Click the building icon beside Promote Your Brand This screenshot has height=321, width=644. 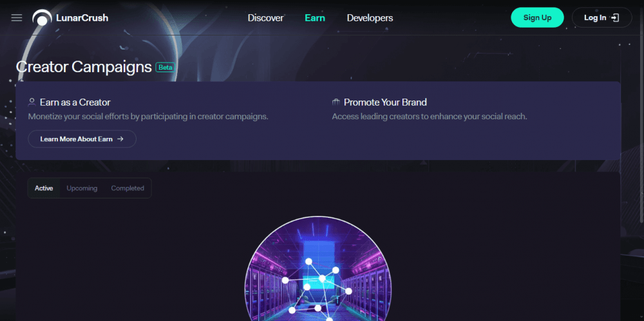pyautogui.click(x=336, y=102)
